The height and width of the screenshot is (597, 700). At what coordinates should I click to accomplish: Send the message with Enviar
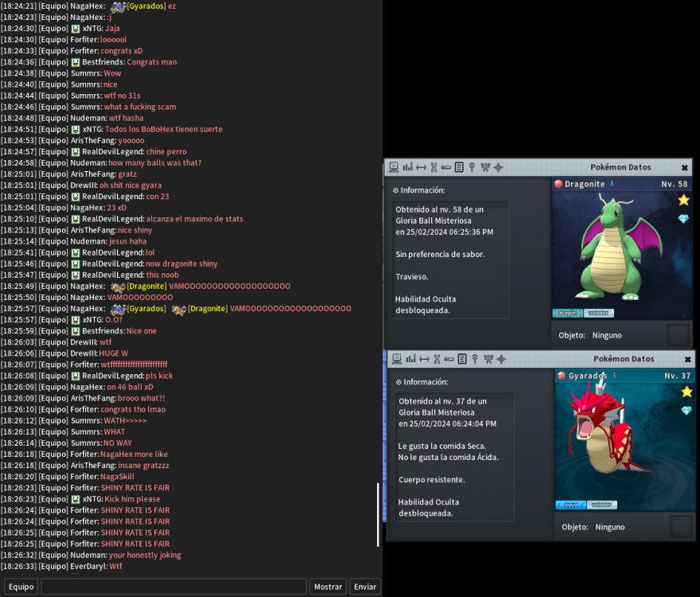(x=365, y=587)
